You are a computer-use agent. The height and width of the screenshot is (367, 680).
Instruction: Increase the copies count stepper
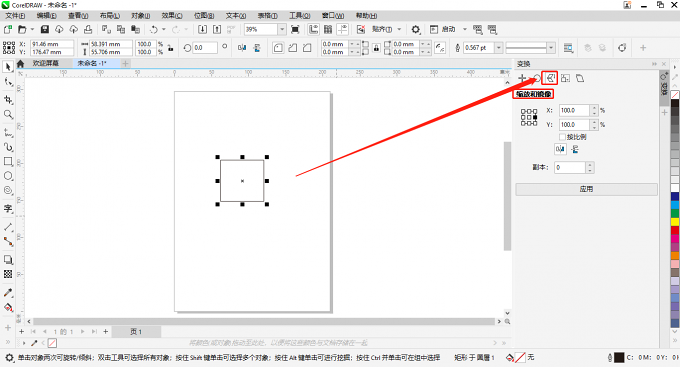(590, 165)
